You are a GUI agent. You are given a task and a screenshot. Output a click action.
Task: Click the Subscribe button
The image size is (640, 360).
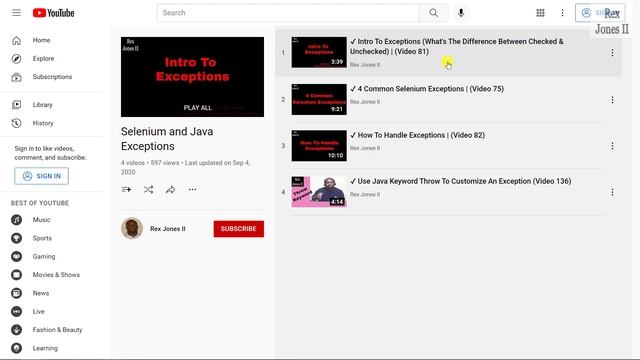pos(239,229)
